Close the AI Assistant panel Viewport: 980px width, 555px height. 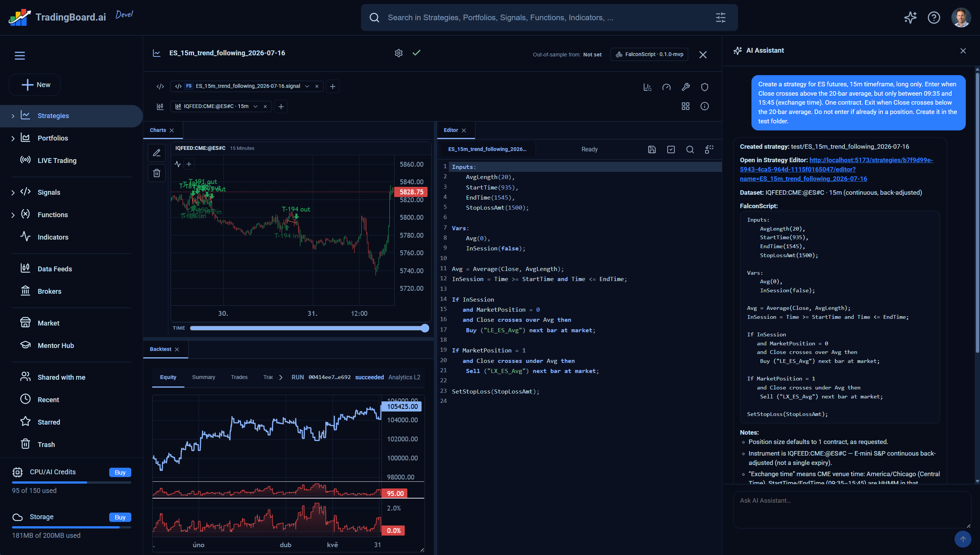(x=963, y=51)
